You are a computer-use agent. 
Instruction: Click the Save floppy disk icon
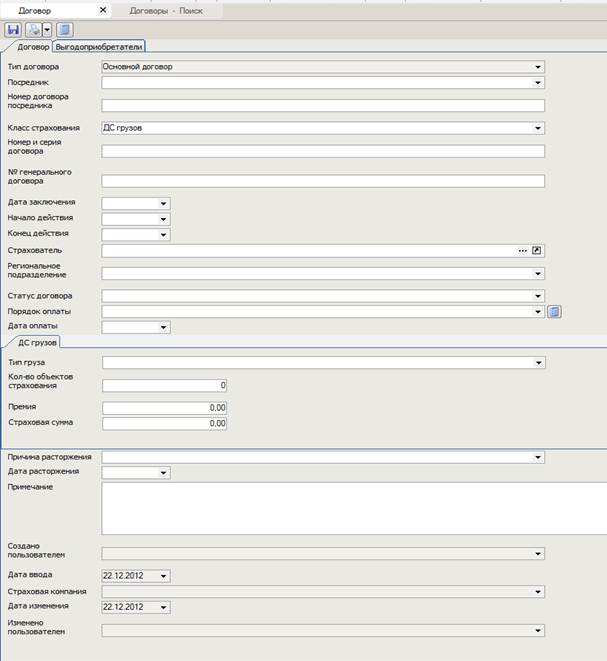(x=14, y=30)
